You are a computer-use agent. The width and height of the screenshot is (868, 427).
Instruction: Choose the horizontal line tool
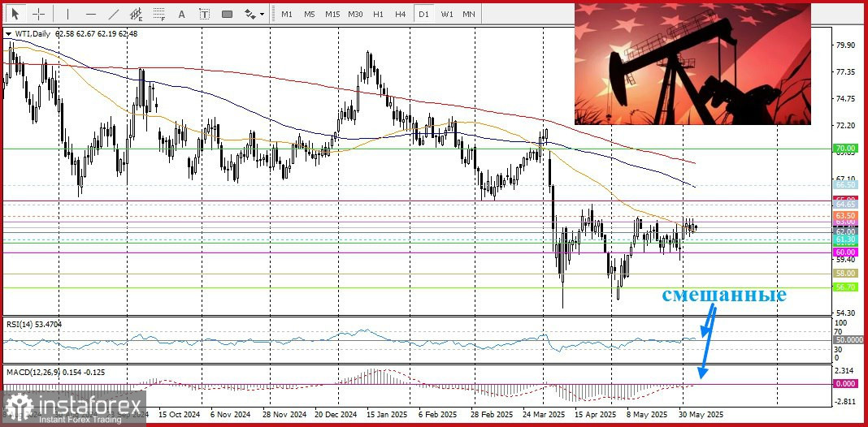pos(91,14)
